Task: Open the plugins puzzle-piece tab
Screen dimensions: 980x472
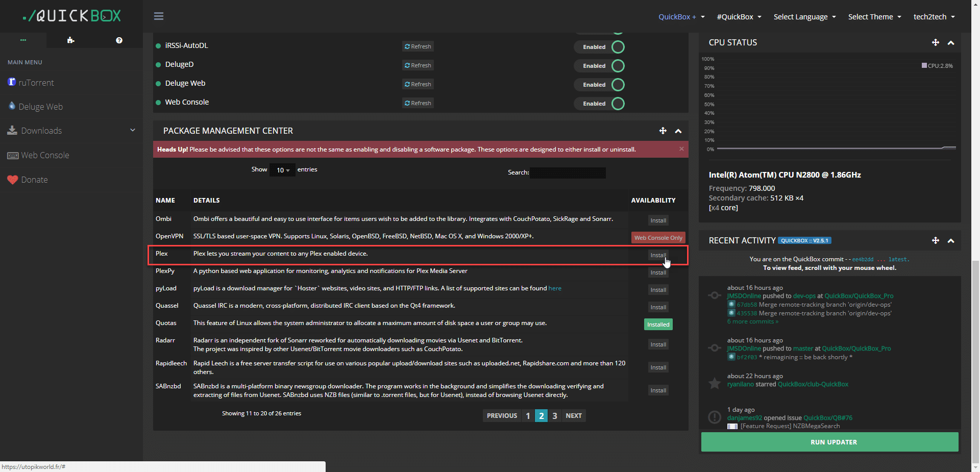Action: (x=70, y=40)
